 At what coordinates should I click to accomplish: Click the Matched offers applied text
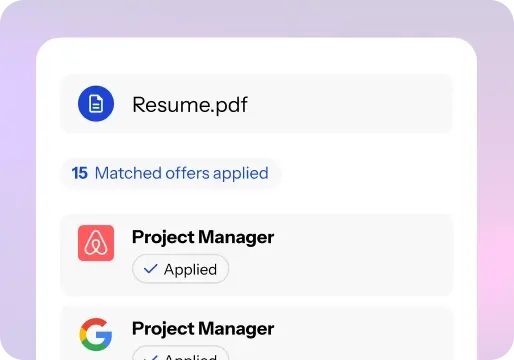tap(182, 173)
